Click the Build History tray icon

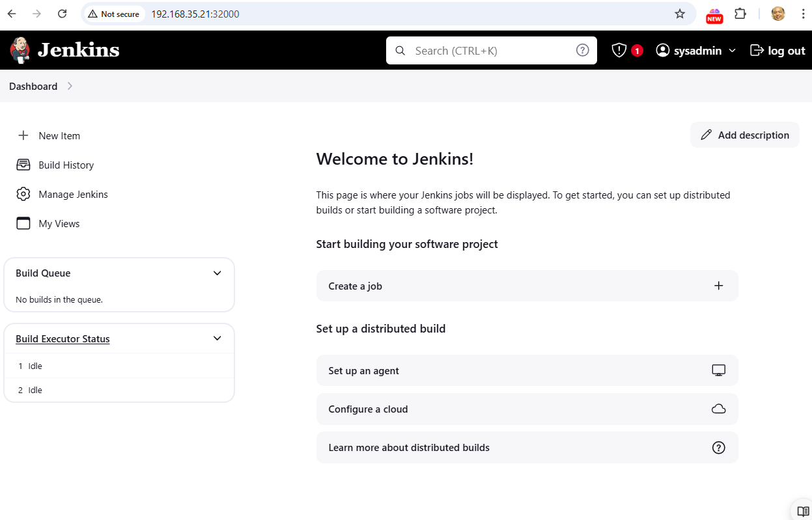[23, 165]
